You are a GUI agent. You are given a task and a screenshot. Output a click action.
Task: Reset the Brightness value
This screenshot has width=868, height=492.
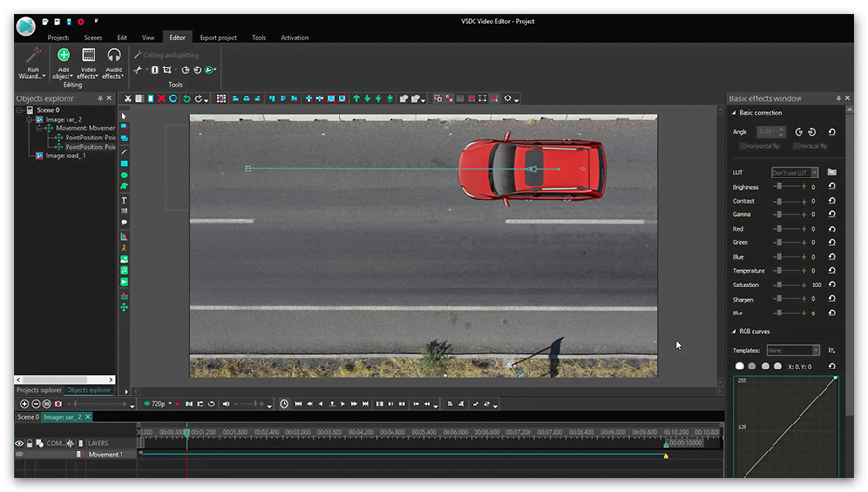tap(832, 187)
